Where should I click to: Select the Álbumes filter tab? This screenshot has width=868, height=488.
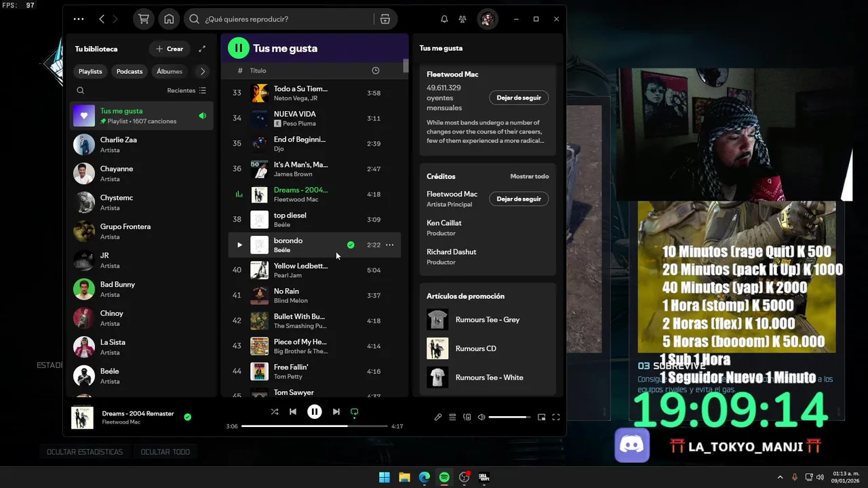[x=170, y=71]
